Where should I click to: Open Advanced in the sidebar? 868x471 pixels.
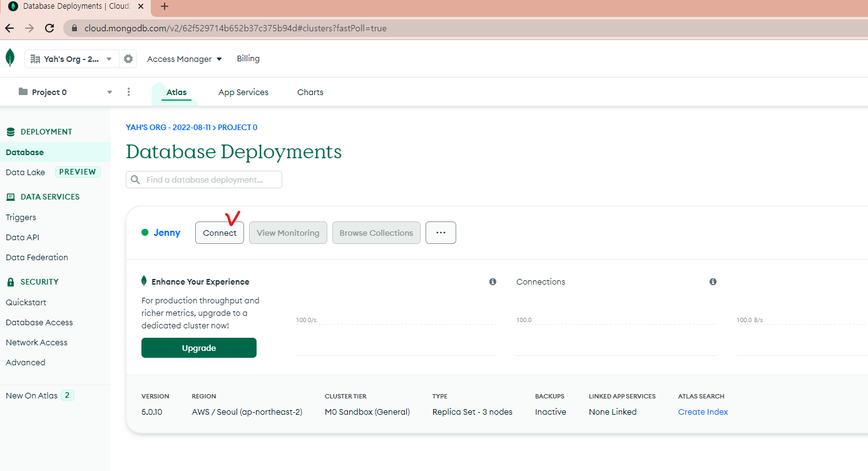26,362
